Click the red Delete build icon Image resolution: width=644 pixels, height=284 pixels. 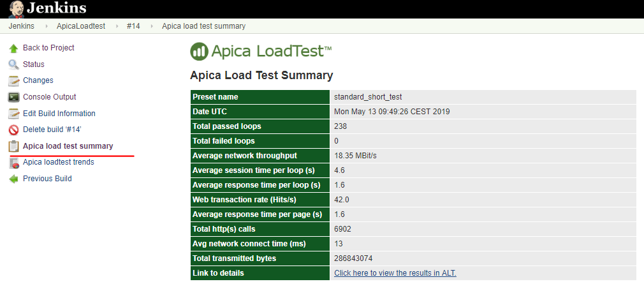(13, 130)
